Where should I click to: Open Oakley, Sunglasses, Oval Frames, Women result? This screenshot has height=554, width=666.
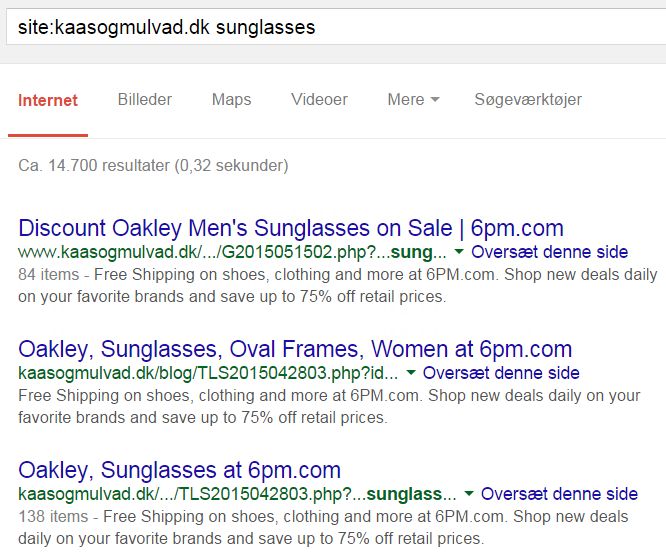[x=295, y=349]
